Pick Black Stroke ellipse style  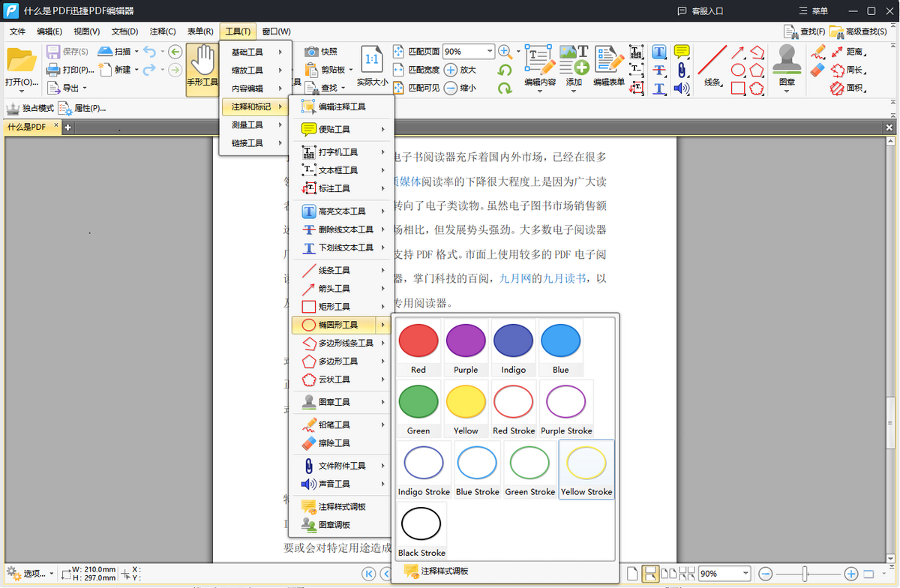pos(421,530)
